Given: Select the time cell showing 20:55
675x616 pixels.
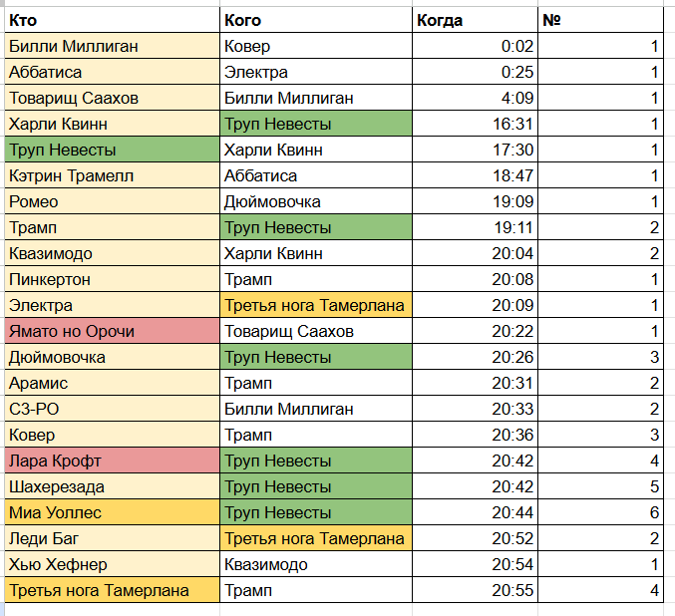Looking at the screenshot, I should coord(476,590).
